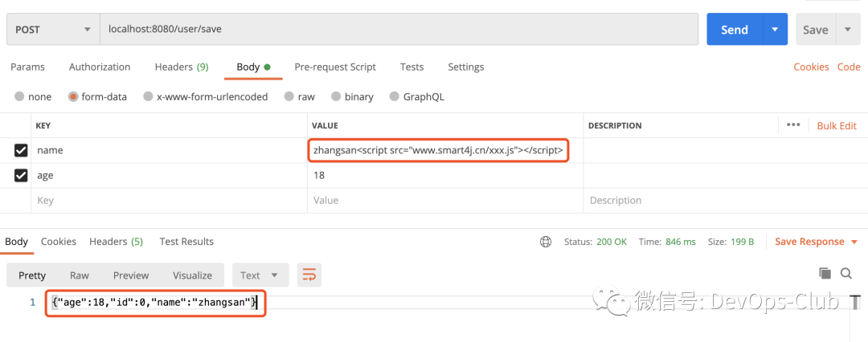The width and height of the screenshot is (868, 342).
Task: Switch to the Authorization tab
Action: click(100, 67)
